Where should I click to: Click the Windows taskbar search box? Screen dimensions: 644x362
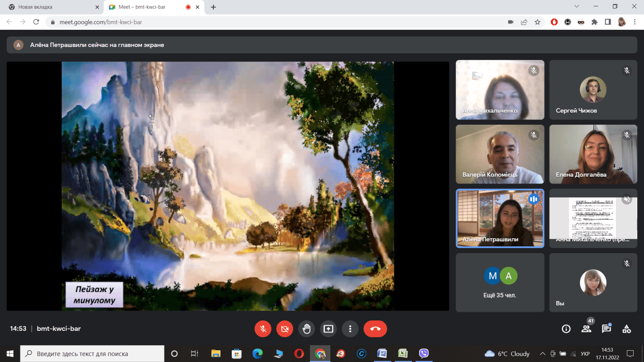coord(93,353)
